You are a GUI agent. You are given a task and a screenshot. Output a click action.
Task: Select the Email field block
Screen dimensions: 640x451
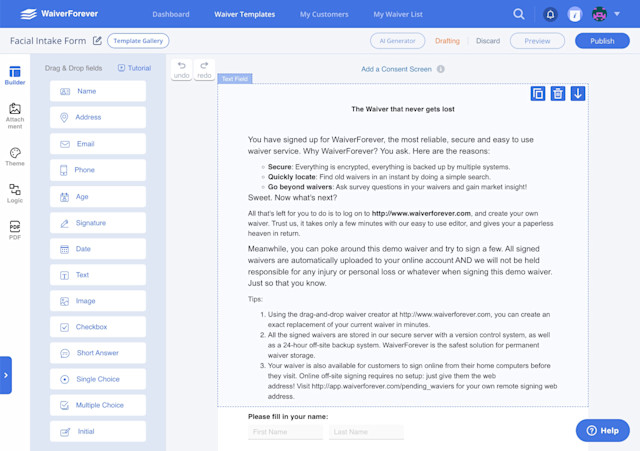[98, 144]
